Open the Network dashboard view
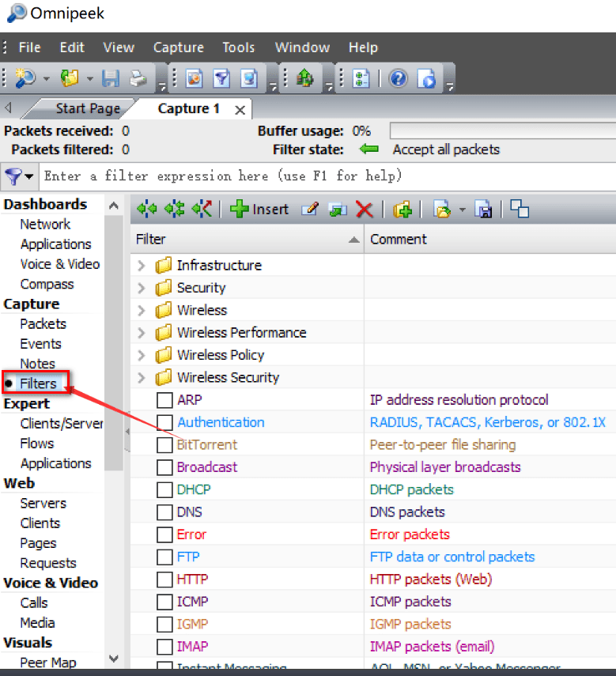Image resolution: width=616 pixels, height=676 pixels. coord(45,225)
